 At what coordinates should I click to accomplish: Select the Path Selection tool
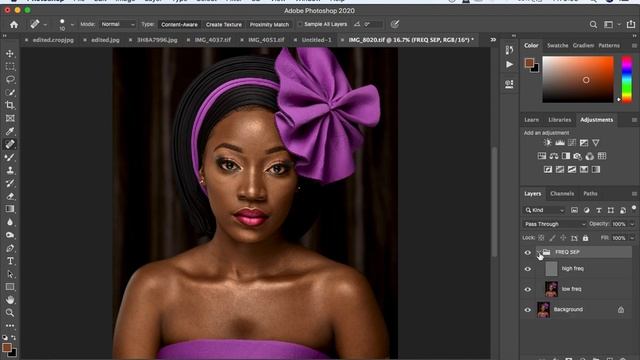pyautogui.click(x=10, y=274)
